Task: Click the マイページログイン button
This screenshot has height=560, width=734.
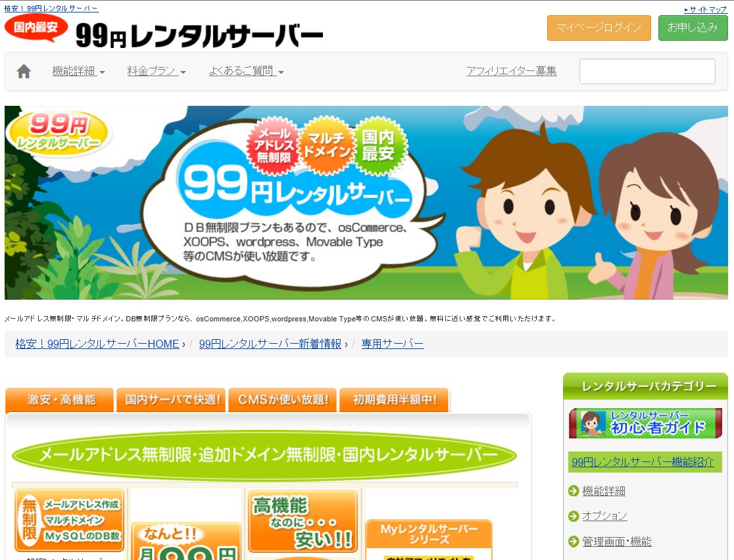Action: coord(599,28)
